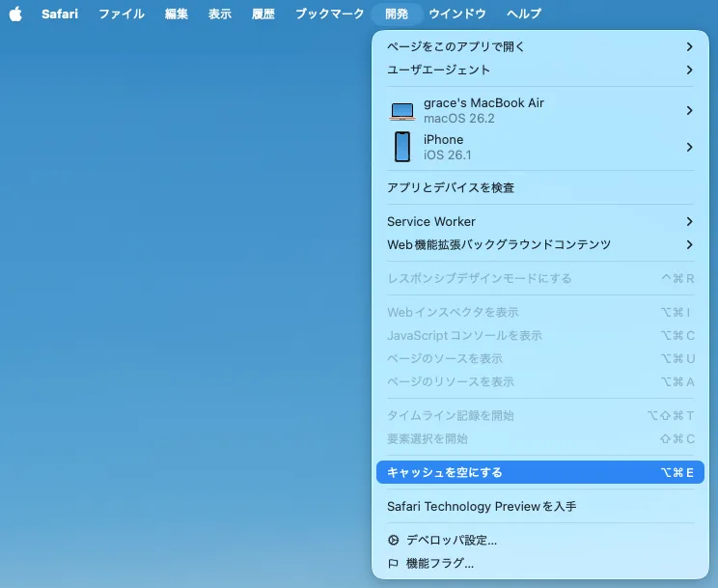Click 要素選択を開始 item
718x588 pixels.
click(x=540, y=438)
